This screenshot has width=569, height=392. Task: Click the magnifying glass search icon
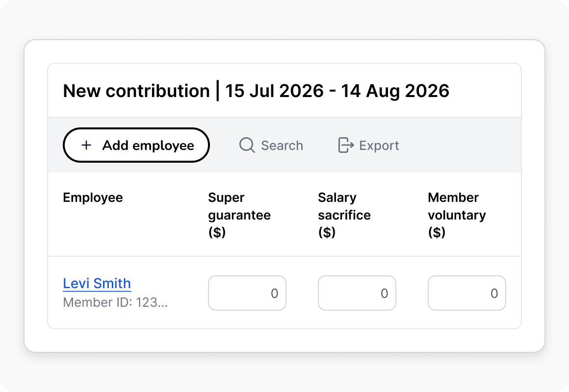coord(247,145)
